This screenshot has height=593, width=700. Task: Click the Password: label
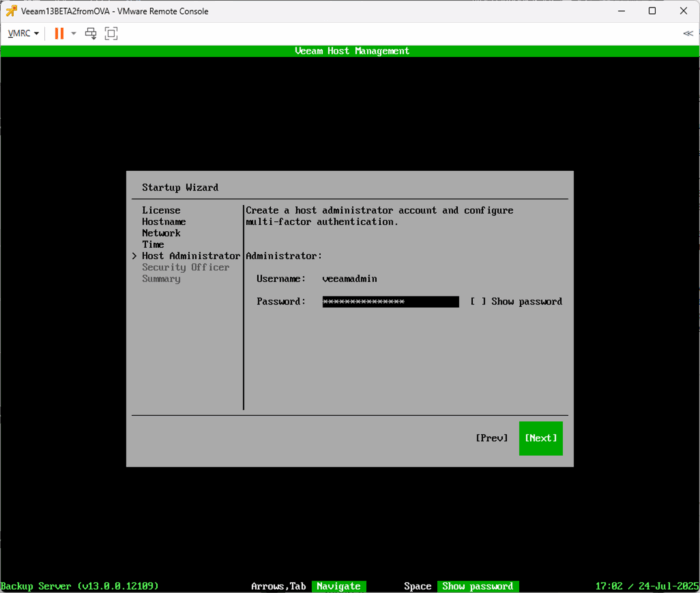281,301
